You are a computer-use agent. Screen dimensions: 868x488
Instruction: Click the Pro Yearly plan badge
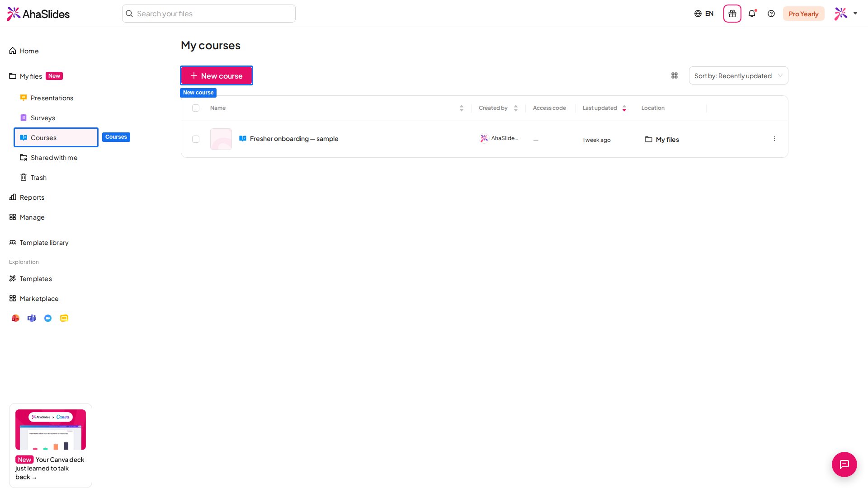tap(803, 14)
